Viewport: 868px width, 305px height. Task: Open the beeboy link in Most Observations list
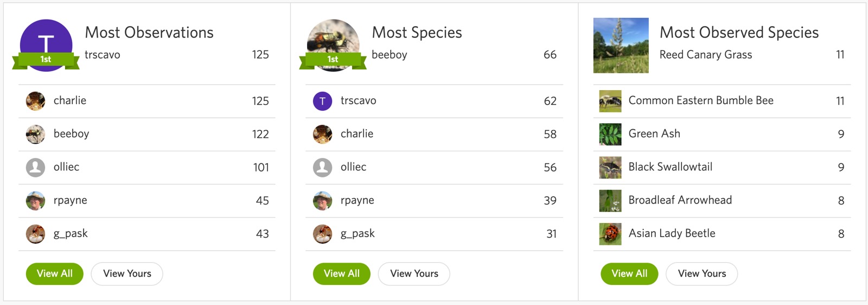pos(71,134)
